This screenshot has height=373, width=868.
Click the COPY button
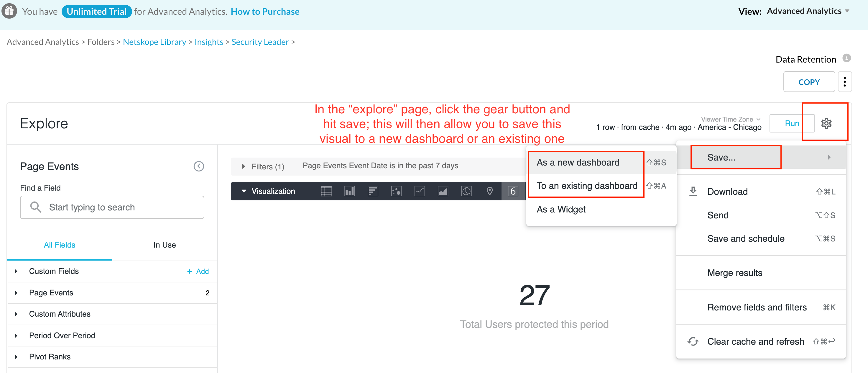coord(809,82)
